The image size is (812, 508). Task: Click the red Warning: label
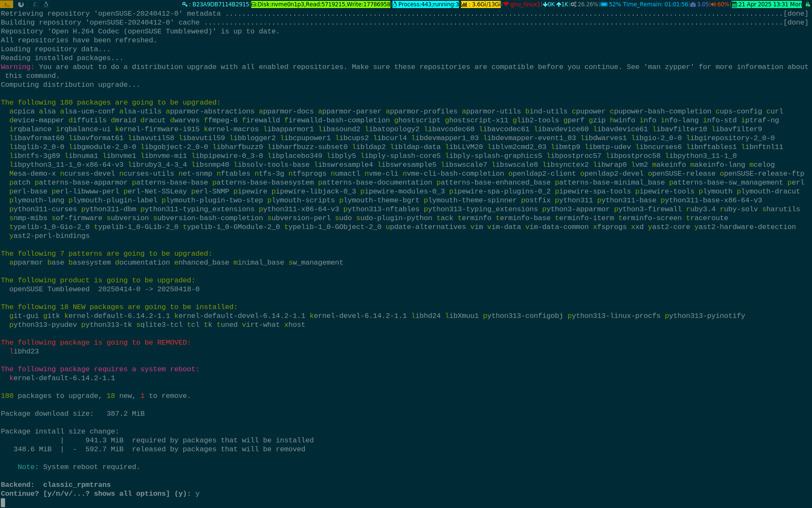pyautogui.click(x=18, y=67)
